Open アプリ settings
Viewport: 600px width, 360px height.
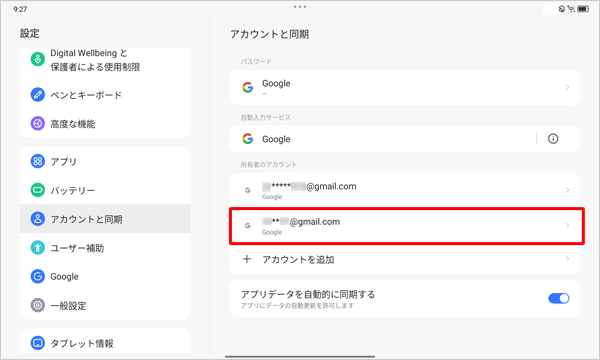pyautogui.click(x=105, y=161)
